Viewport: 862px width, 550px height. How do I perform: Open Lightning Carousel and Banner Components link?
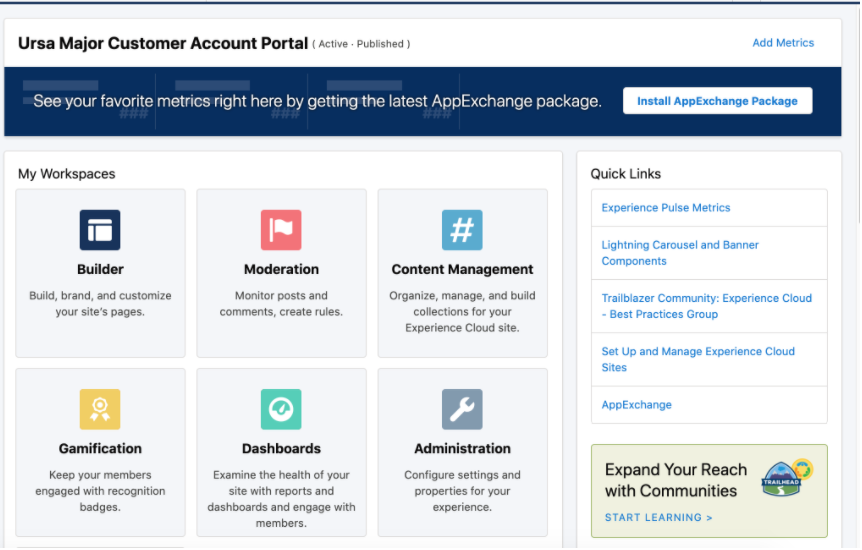(x=680, y=253)
